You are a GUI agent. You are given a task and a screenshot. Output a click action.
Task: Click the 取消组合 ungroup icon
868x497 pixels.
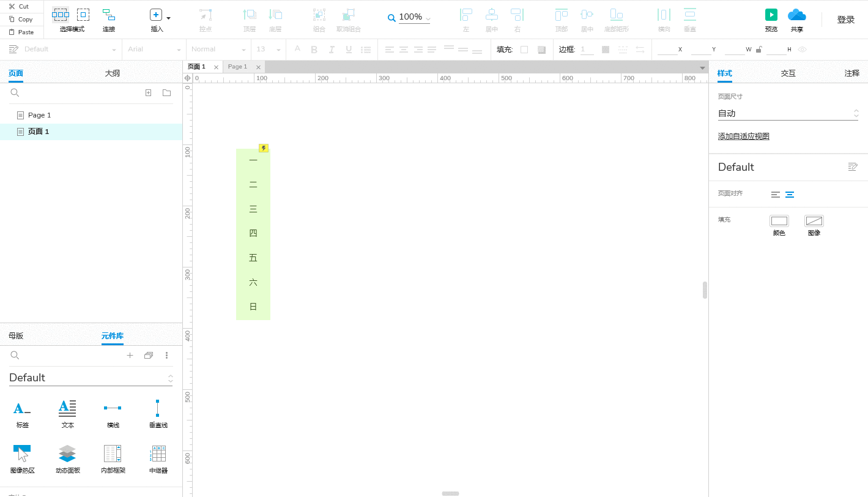pyautogui.click(x=349, y=15)
